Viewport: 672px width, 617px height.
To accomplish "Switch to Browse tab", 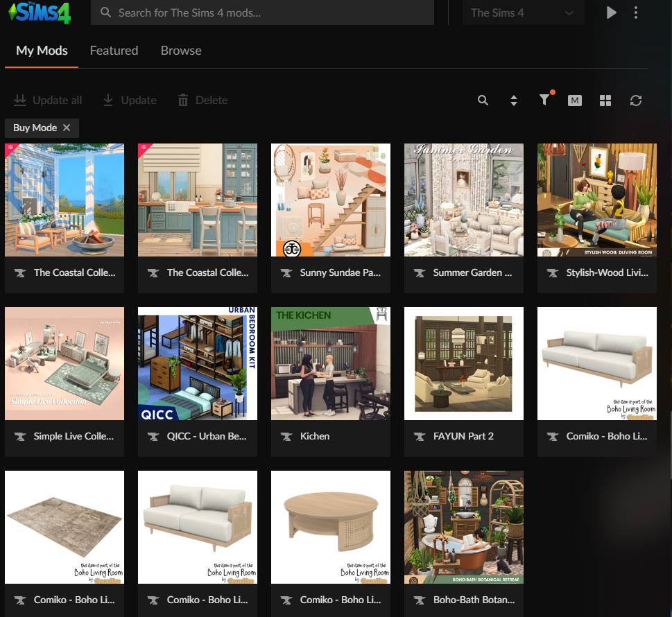I will (181, 51).
